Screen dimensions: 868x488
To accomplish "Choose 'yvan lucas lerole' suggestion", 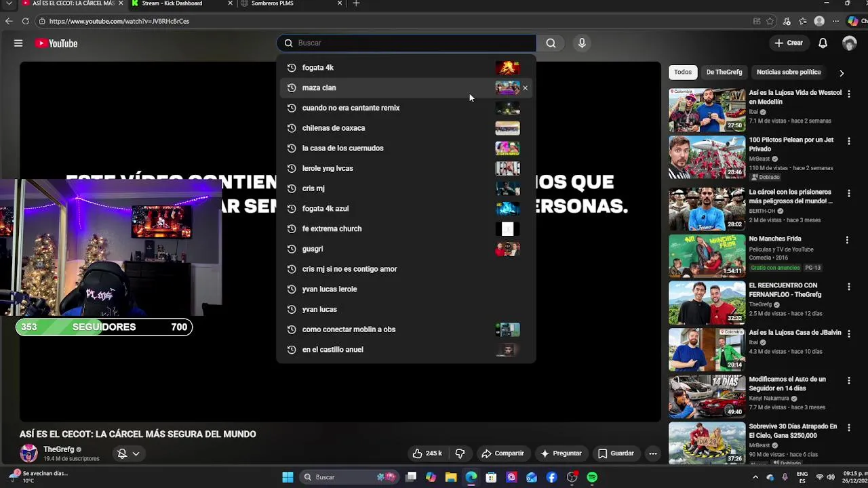I will pyautogui.click(x=406, y=289).
